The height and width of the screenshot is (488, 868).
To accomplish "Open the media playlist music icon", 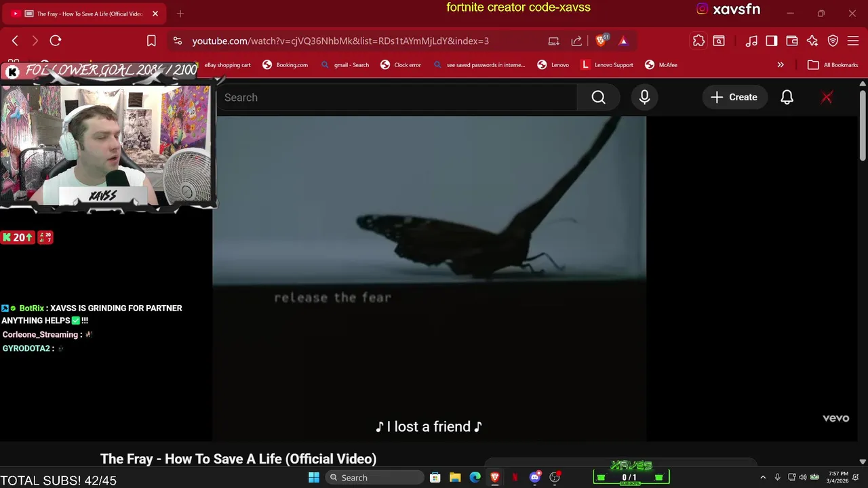I will tap(751, 41).
